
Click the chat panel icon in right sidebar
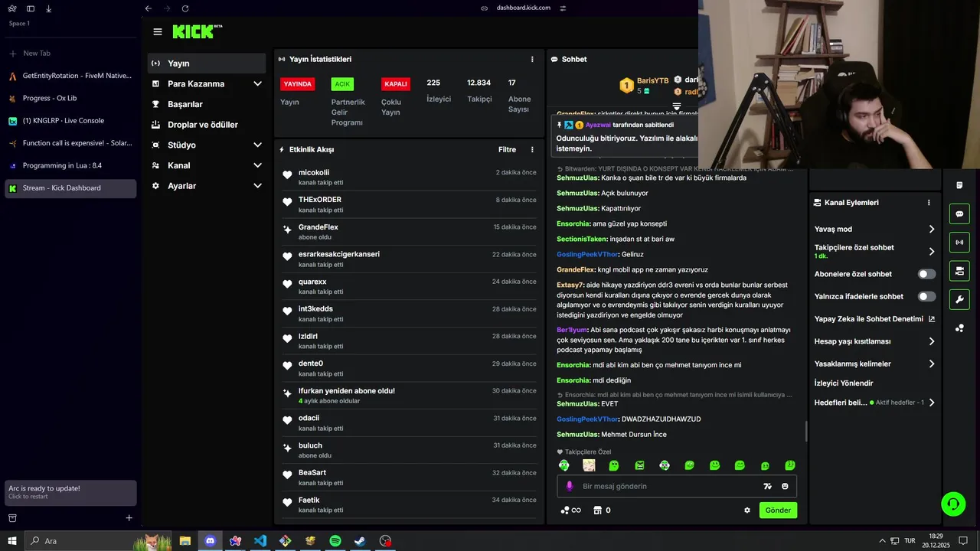pos(959,214)
